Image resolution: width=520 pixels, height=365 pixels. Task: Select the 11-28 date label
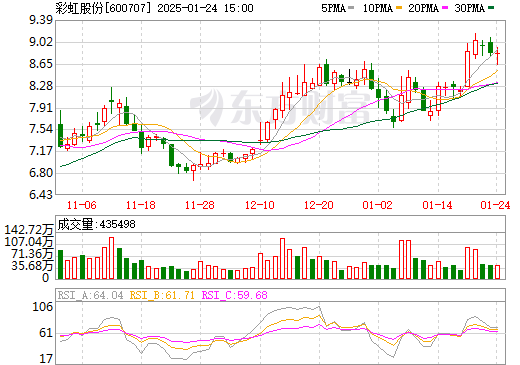[x=200, y=205]
